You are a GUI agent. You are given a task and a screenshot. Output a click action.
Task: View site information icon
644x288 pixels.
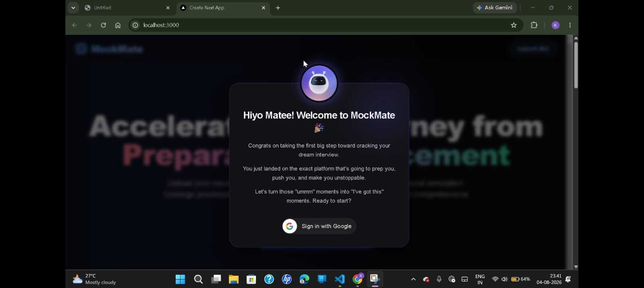[x=135, y=25]
